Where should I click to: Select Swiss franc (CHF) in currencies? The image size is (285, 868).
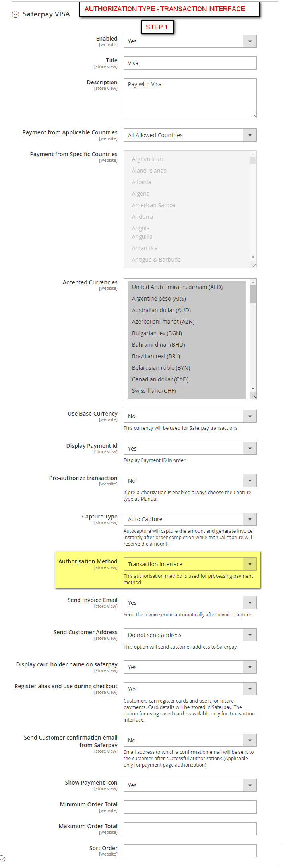click(x=154, y=391)
